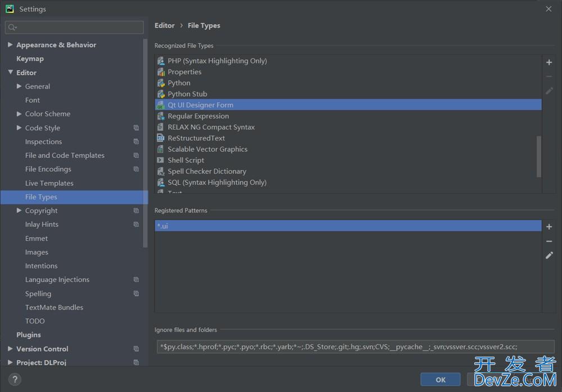The height and width of the screenshot is (392, 562).
Task: Expand the General subsection
Action: pos(19,86)
